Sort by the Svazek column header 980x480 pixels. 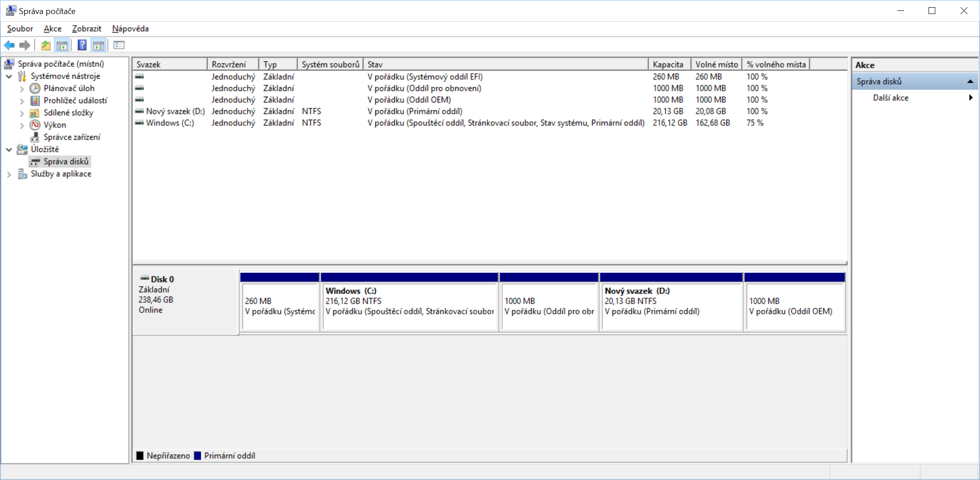170,64
